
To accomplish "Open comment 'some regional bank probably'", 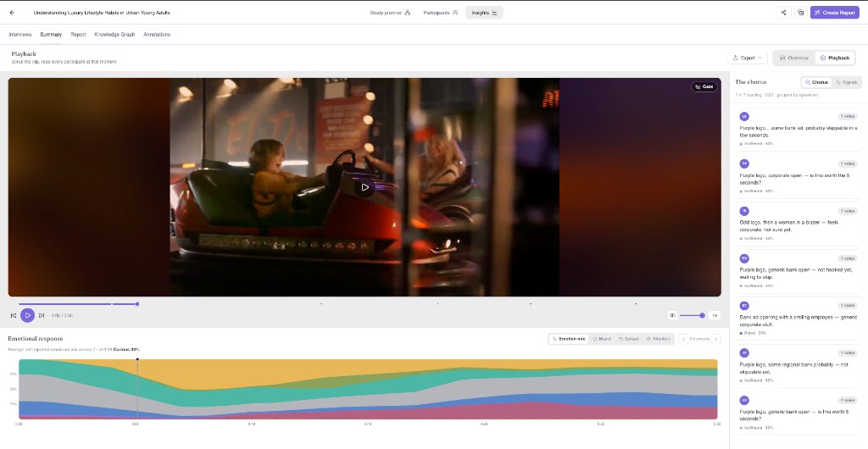I will (798, 365).
